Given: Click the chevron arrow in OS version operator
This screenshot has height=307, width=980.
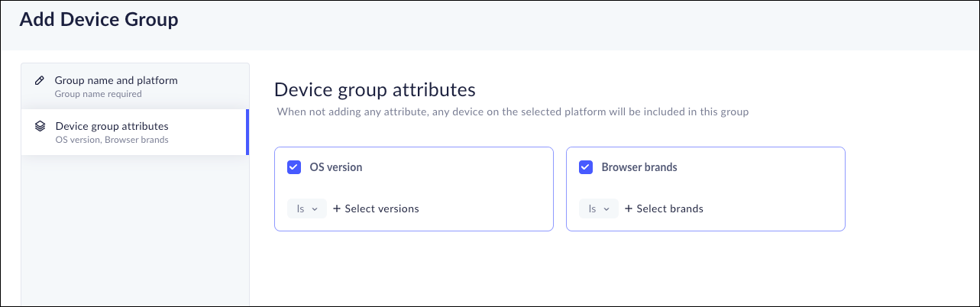Looking at the screenshot, I should pyautogui.click(x=315, y=208).
